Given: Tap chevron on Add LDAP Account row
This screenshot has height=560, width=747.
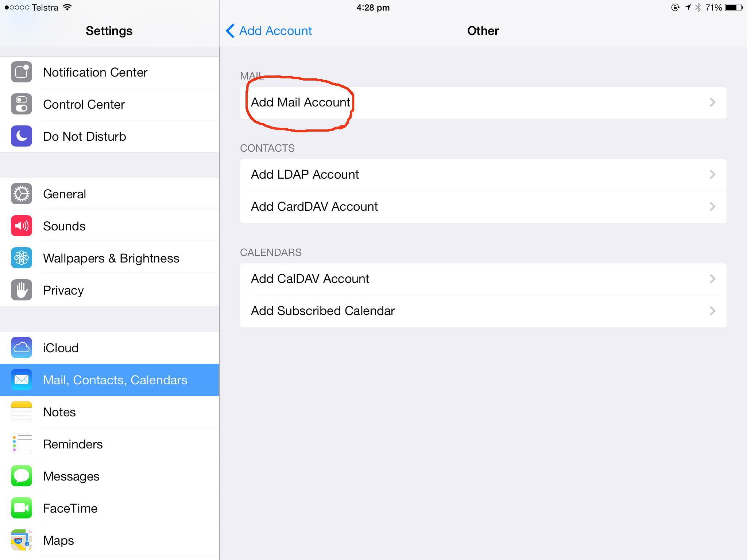Looking at the screenshot, I should coord(712,175).
